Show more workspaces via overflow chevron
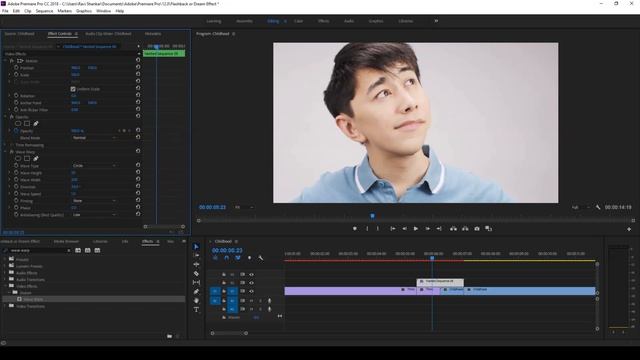Image resolution: width=640 pixels, height=360 pixels. (x=436, y=21)
